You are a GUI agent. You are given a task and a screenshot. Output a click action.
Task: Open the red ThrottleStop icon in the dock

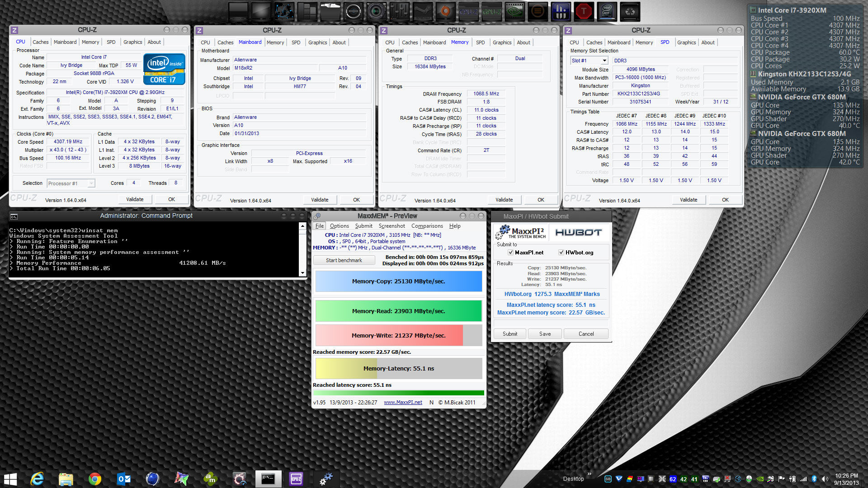click(584, 12)
